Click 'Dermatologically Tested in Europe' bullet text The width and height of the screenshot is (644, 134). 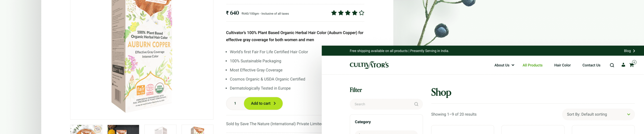pyautogui.click(x=260, y=88)
